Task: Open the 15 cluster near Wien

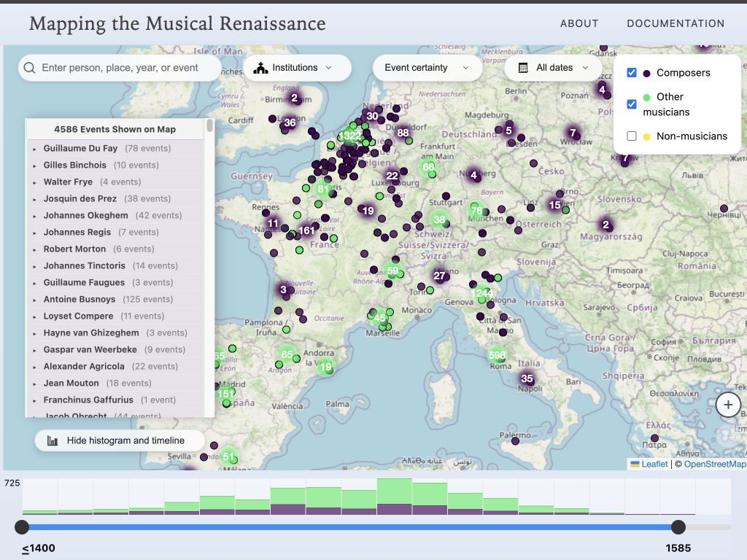Action: click(x=554, y=205)
